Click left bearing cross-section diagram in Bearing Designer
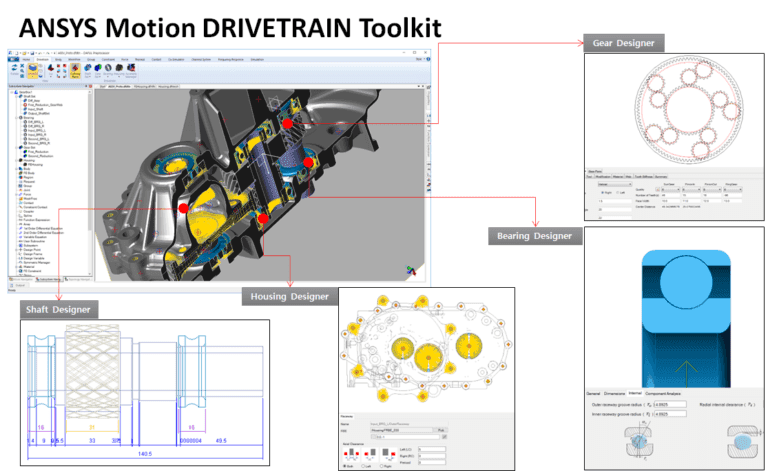The image size is (768, 471). (639, 441)
